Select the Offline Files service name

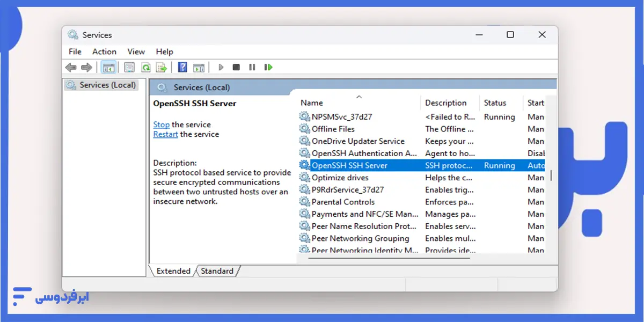point(333,129)
